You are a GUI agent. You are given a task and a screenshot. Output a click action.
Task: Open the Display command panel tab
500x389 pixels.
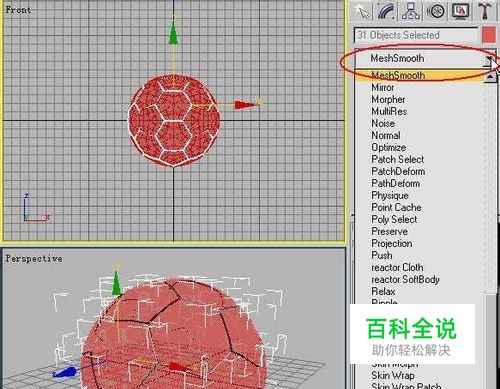[461, 12]
